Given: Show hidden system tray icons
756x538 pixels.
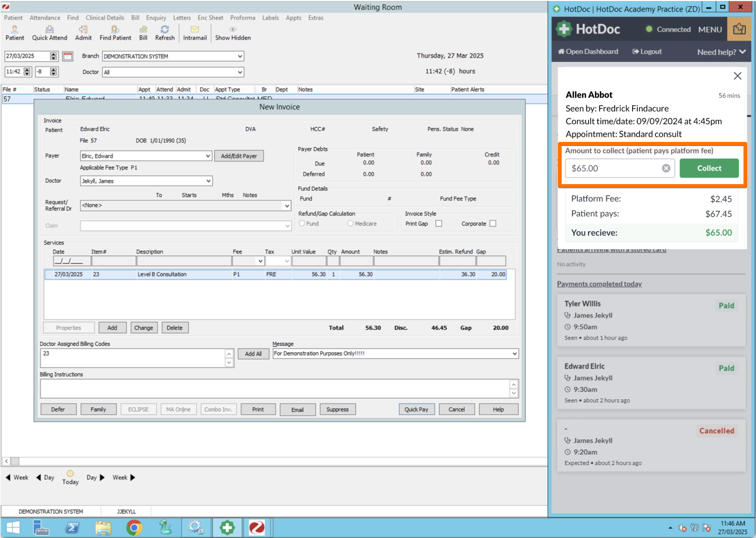Looking at the screenshot, I should (670, 528).
